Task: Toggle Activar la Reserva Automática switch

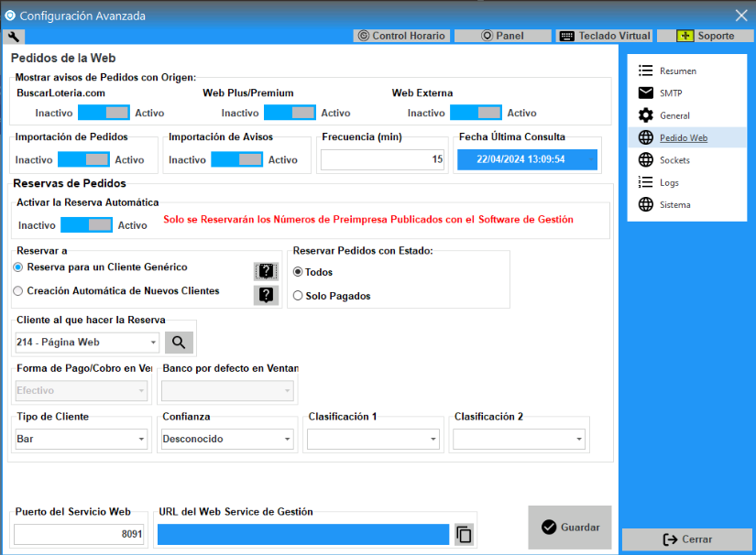Action: 86,225
